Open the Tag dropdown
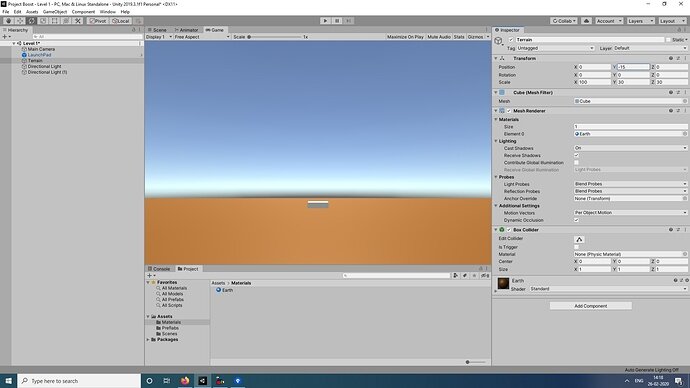 coord(555,48)
